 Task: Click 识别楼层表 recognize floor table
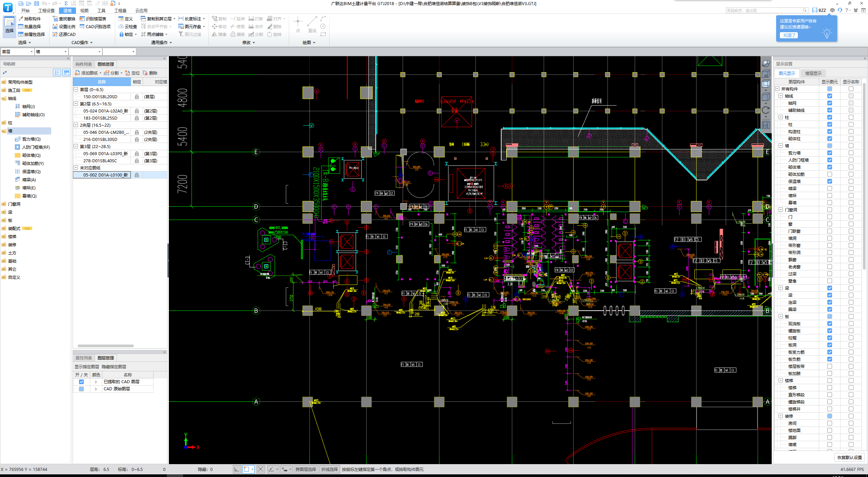click(x=93, y=19)
